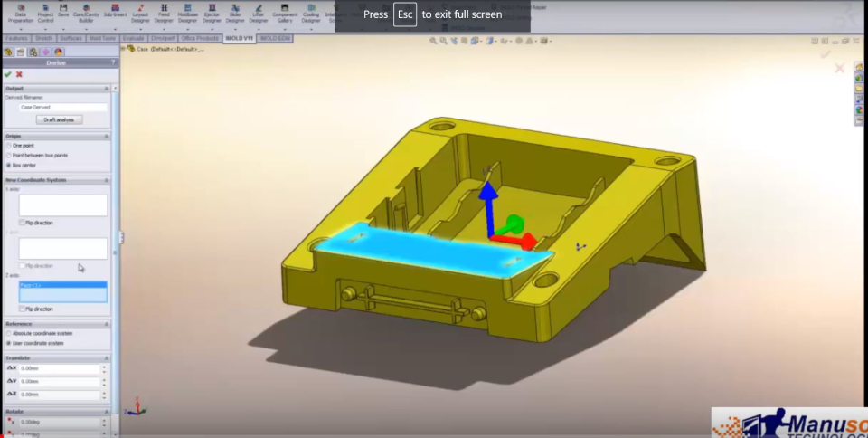Switch to the Office Products tab
Viewport: 868px width, 438px height.
click(x=200, y=38)
